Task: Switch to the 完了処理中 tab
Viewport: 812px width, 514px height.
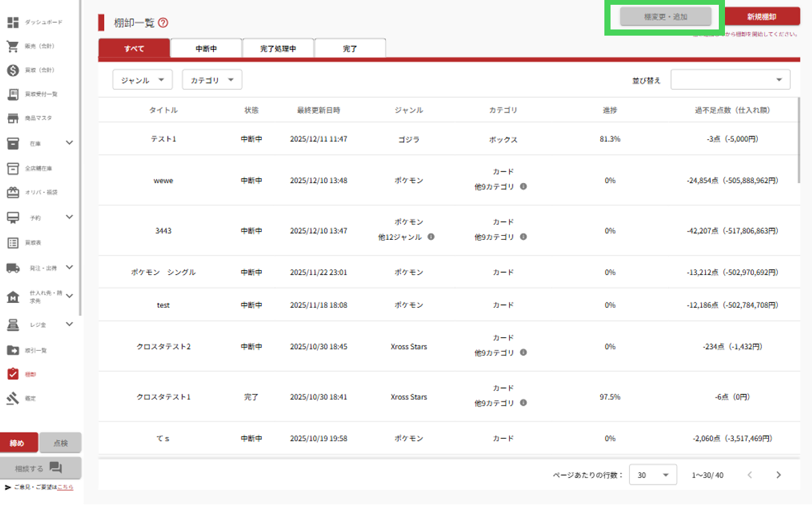Action: click(x=278, y=49)
